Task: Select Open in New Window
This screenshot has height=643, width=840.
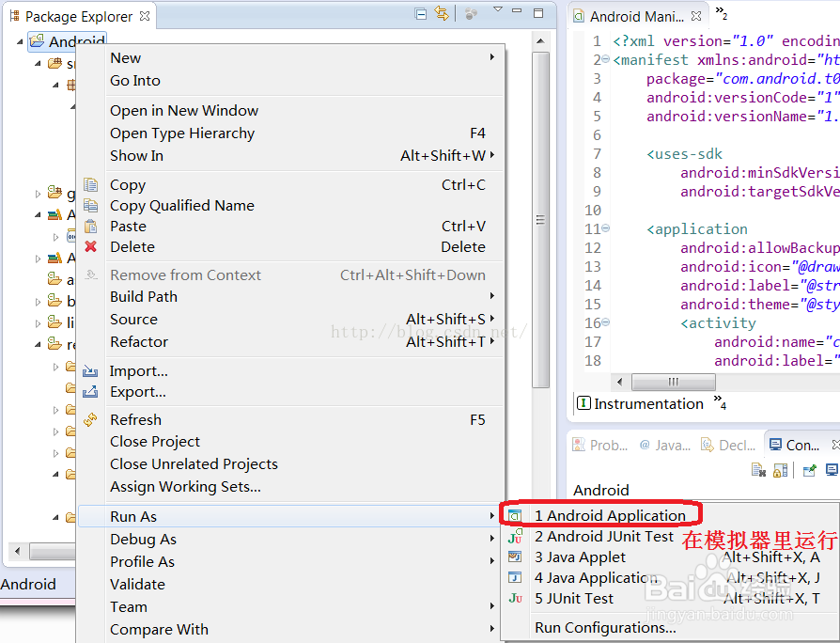Action: pos(291,110)
